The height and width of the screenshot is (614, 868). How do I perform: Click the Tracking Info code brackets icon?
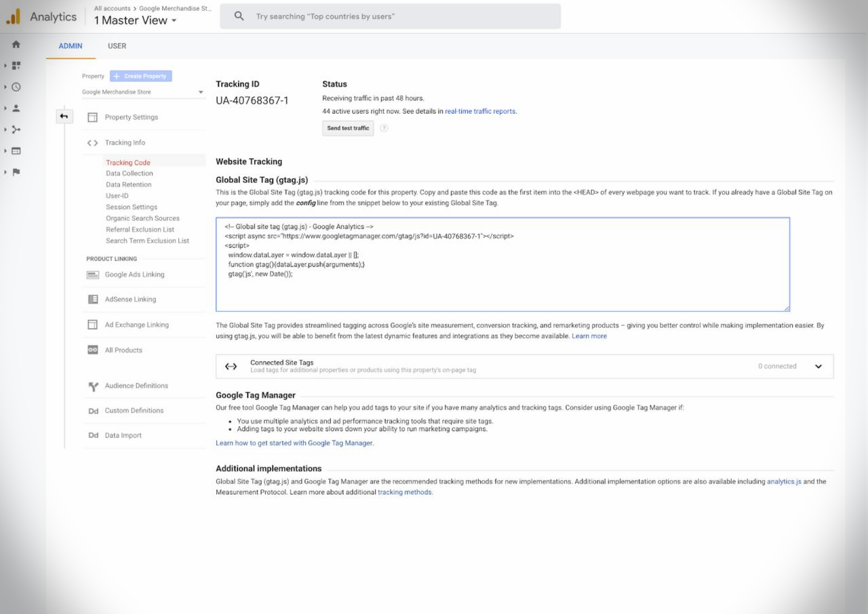pos(92,143)
